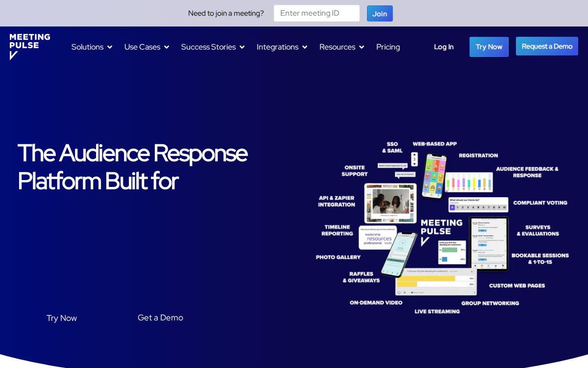Click the 'ON-DEMAND VIDEO' label

coord(376,303)
